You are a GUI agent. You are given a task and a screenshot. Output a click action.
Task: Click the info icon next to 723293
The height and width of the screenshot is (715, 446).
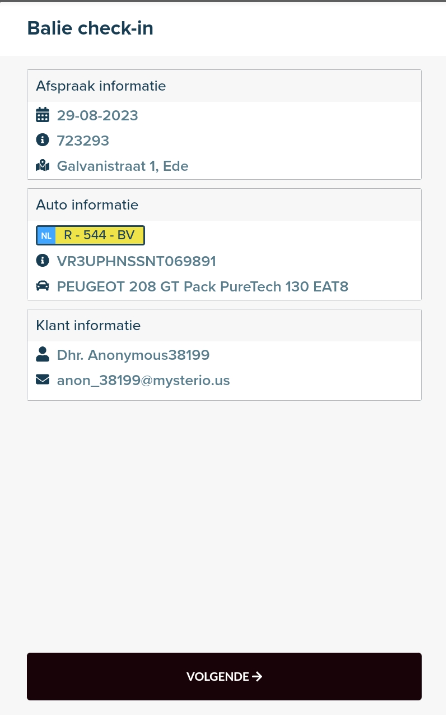(x=42, y=140)
